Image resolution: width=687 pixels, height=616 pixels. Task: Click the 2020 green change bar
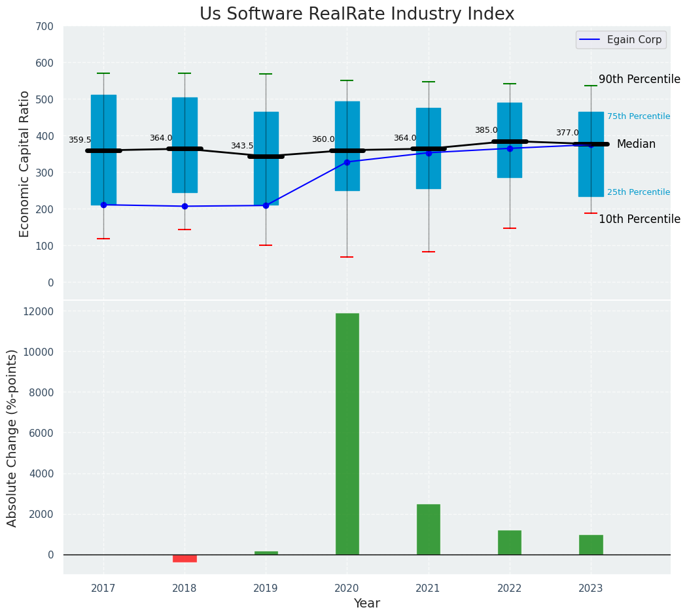coord(347,434)
